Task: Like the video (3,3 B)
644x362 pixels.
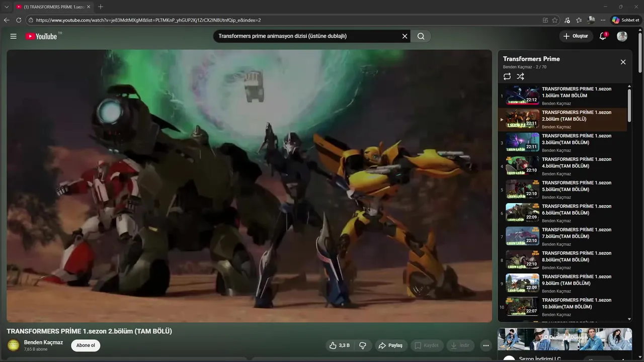Action: [x=340, y=345]
